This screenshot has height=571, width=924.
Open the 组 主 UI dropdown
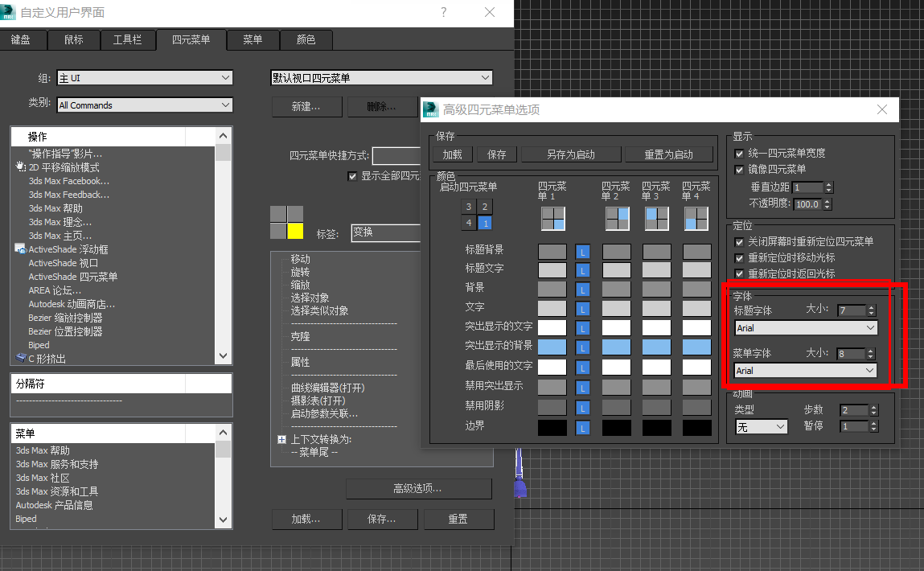coord(145,78)
